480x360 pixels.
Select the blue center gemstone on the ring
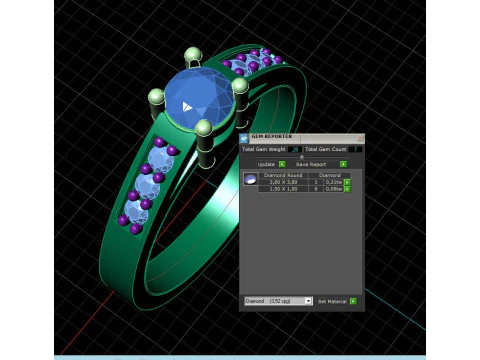point(199,97)
